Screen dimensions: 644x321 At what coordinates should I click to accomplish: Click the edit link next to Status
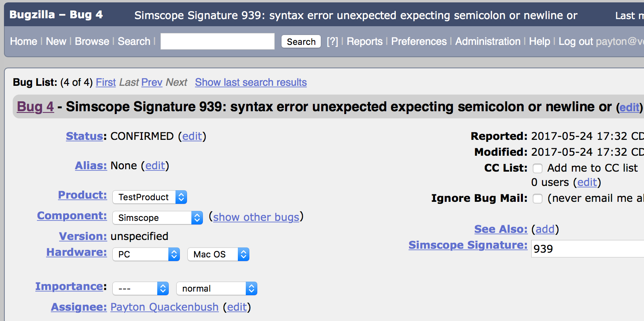pos(192,136)
